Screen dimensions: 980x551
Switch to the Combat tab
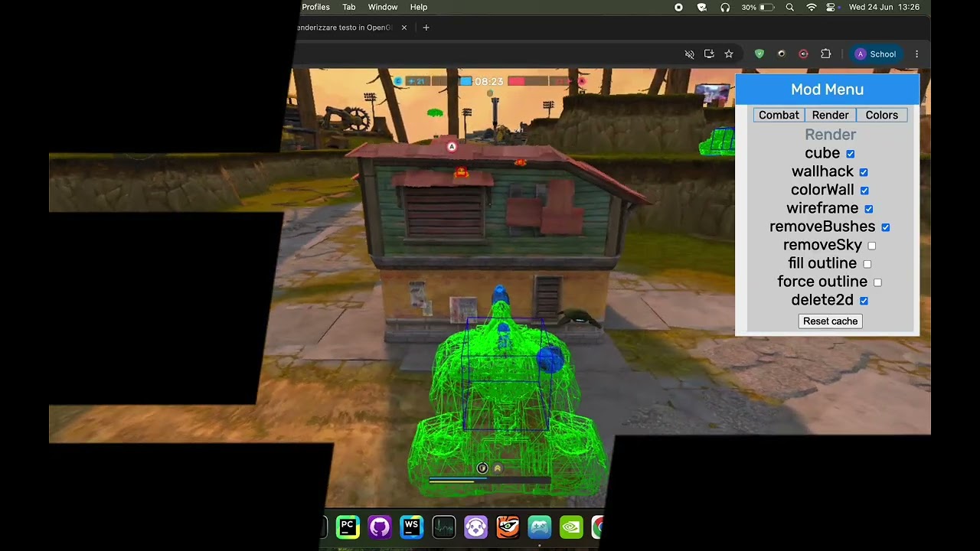(x=779, y=115)
